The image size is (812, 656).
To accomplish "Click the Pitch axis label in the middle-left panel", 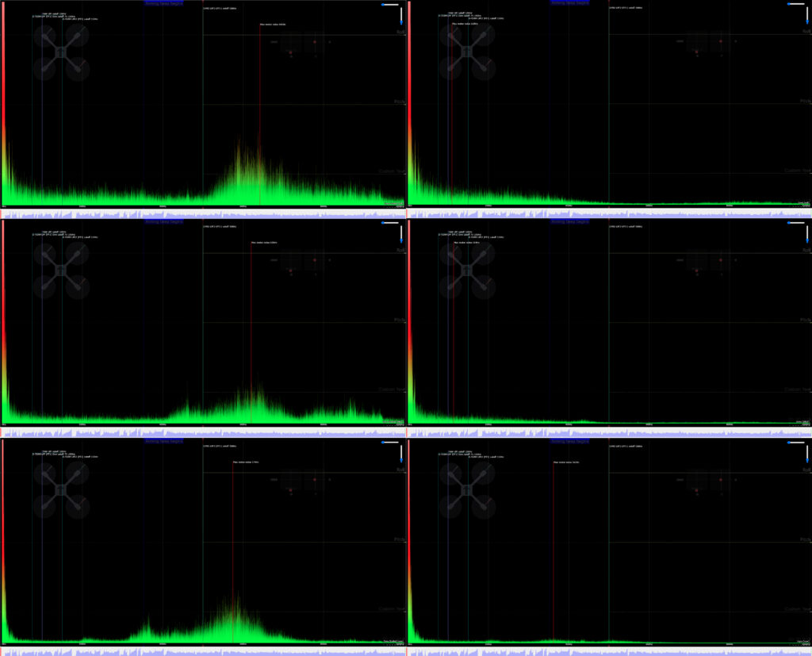I will pos(399,320).
